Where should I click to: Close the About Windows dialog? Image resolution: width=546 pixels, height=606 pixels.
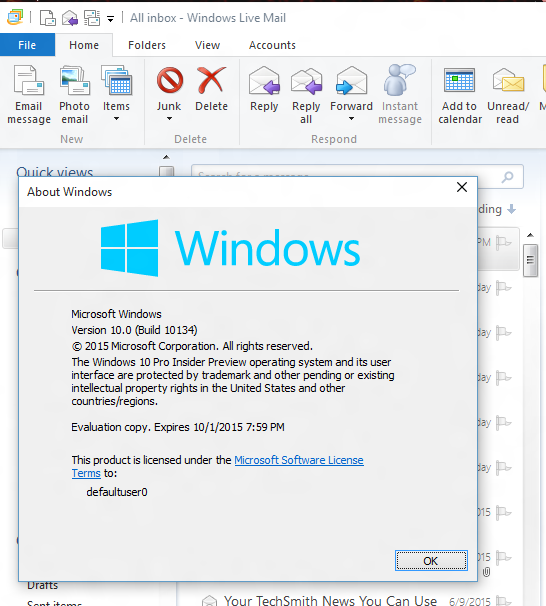click(x=462, y=187)
